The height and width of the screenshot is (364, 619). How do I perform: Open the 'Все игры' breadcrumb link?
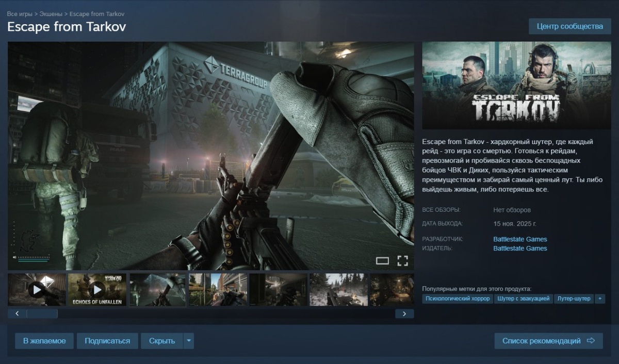pos(19,14)
